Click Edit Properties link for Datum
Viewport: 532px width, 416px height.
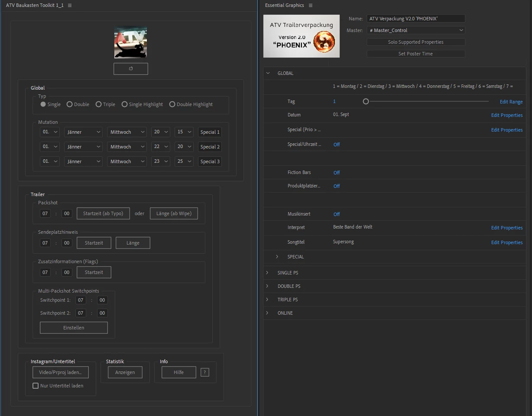tap(507, 115)
